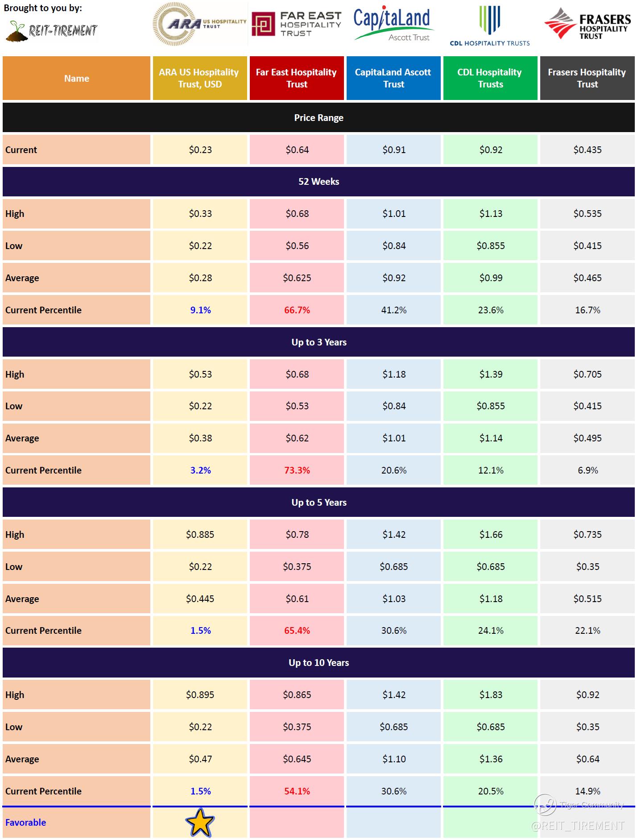Click the ARA US Hospitality Trust logo
The height and width of the screenshot is (840, 637).
[199, 24]
